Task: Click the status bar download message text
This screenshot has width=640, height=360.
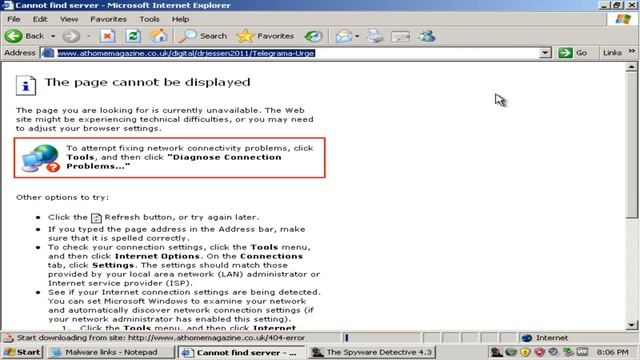Action: coord(160,338)
